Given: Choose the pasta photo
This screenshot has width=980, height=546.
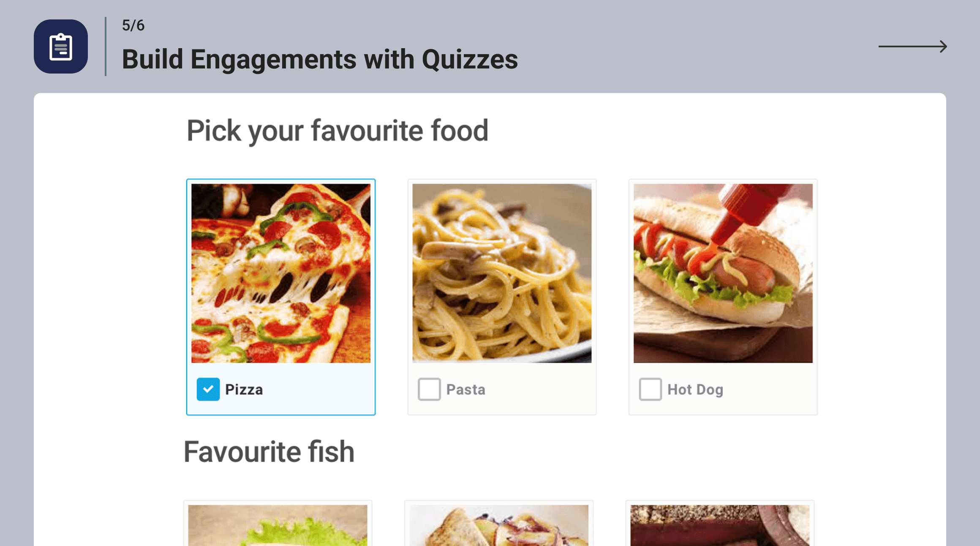Looking at the screenshot, I should (x=502, y=273).
